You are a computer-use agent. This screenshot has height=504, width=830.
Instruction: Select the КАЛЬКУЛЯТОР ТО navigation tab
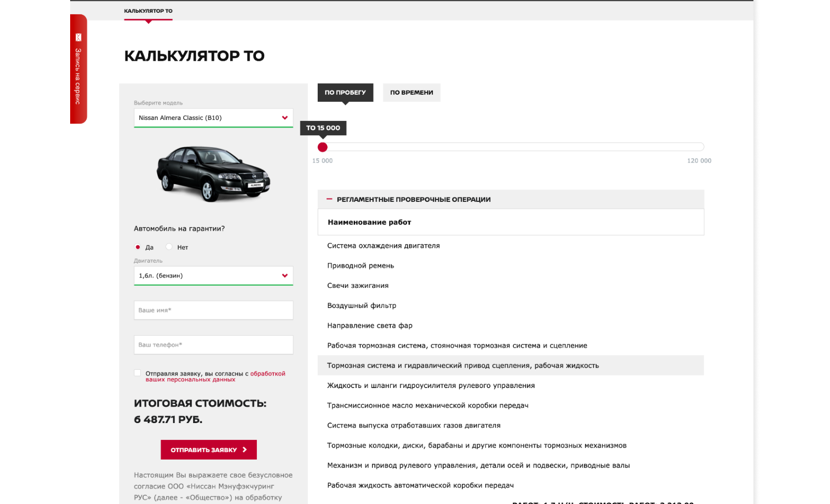148,11
